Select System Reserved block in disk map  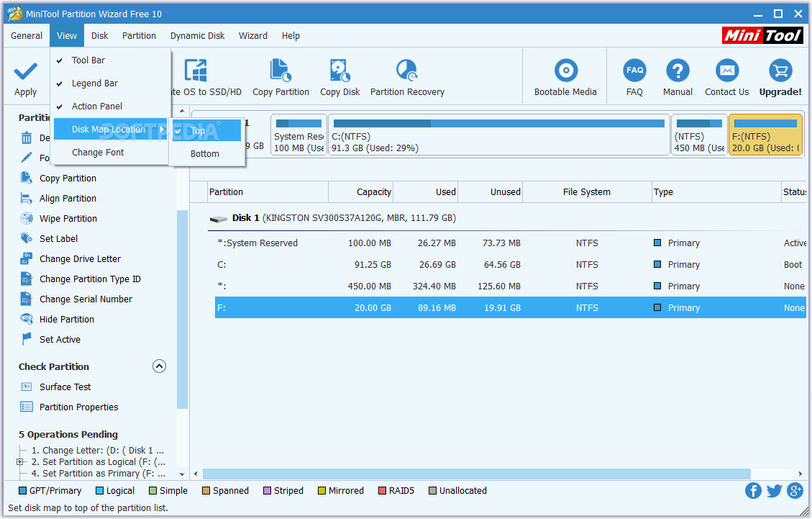[x=298, y=135]
